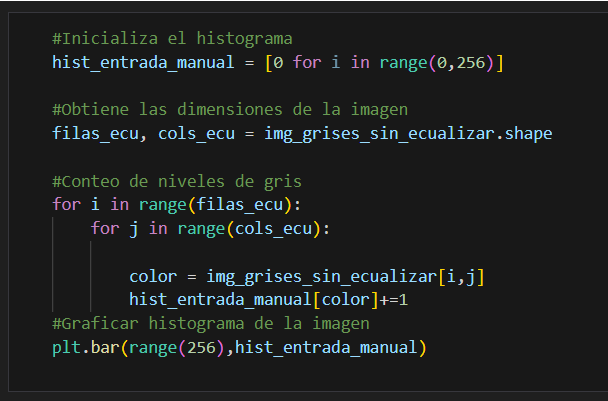
Task: Click the 'plt.bar' function call
Action: tap(86, 347)
